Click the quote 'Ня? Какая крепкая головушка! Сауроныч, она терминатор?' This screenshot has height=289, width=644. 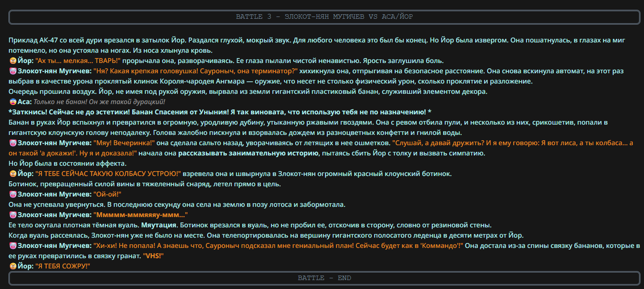coord(195,71)
